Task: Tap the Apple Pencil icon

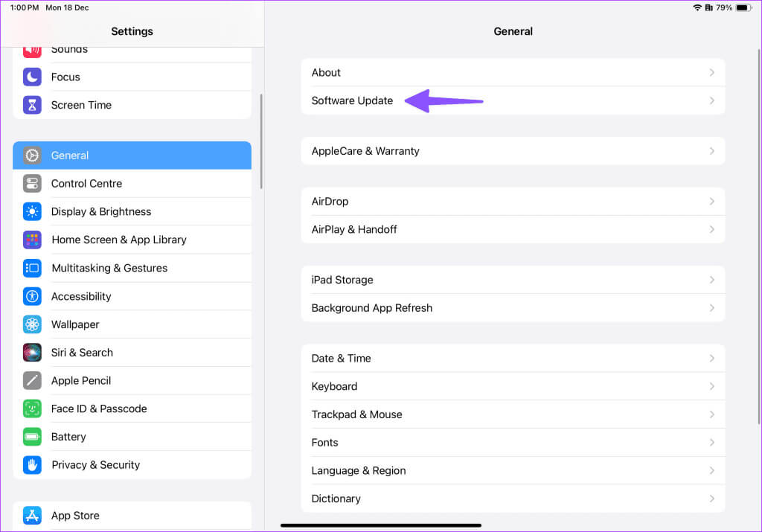Action: pos(32,380)
